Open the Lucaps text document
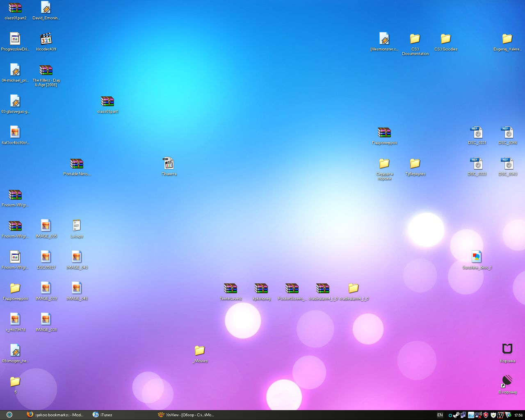This screenshot has height=420, width=525. [x=77, y=226]
